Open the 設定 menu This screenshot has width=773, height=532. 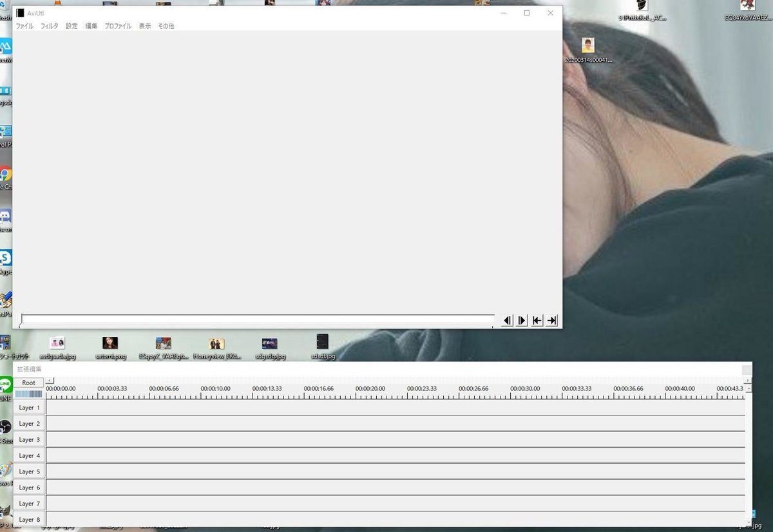(x=72, y=26)
